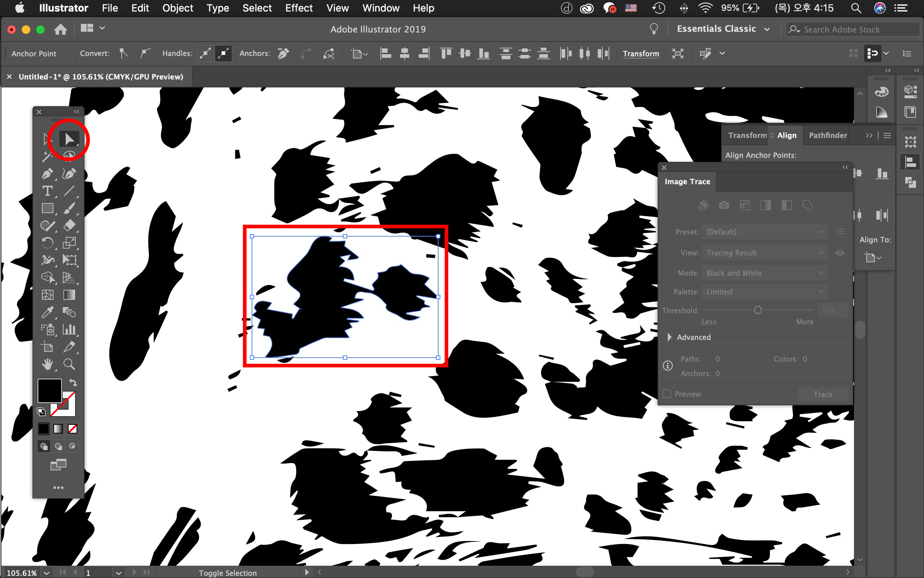The width and height of the screenshot is (924, 578).
Task: Open the Object menu
Action: click(x=178, y=8)
